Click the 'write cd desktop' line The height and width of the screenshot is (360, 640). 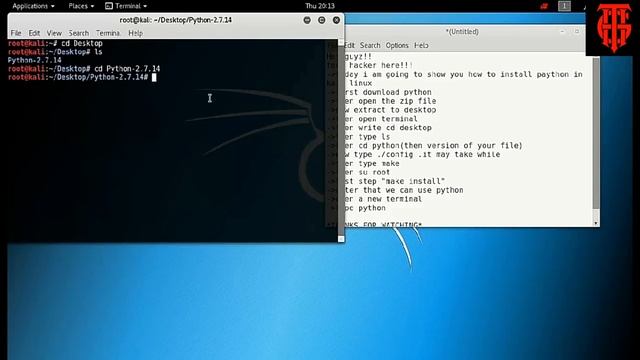coord(388,128)
